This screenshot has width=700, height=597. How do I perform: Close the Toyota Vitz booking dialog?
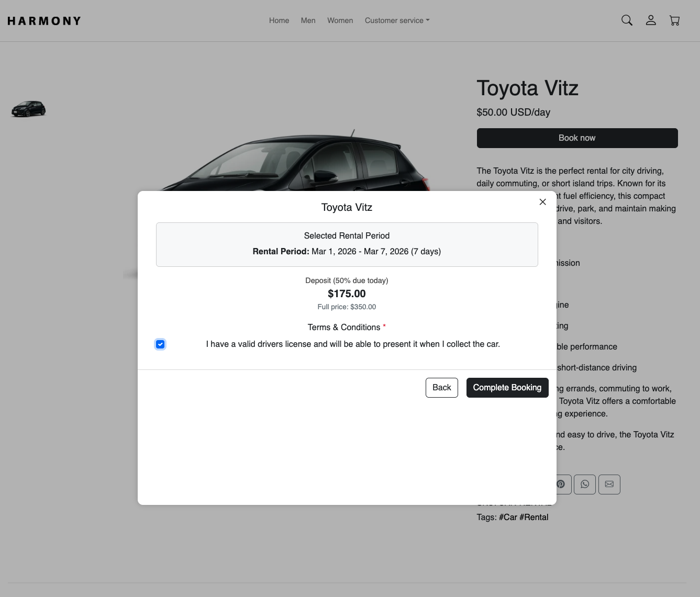542,202
